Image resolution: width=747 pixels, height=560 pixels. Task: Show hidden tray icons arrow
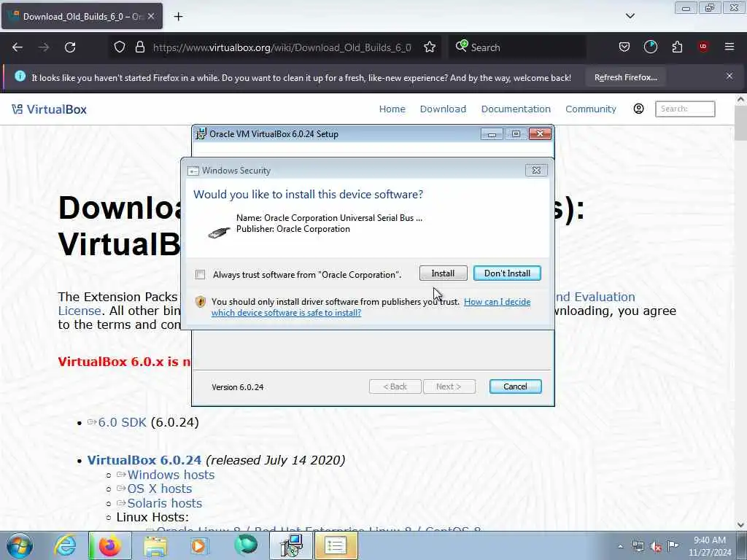620,546
